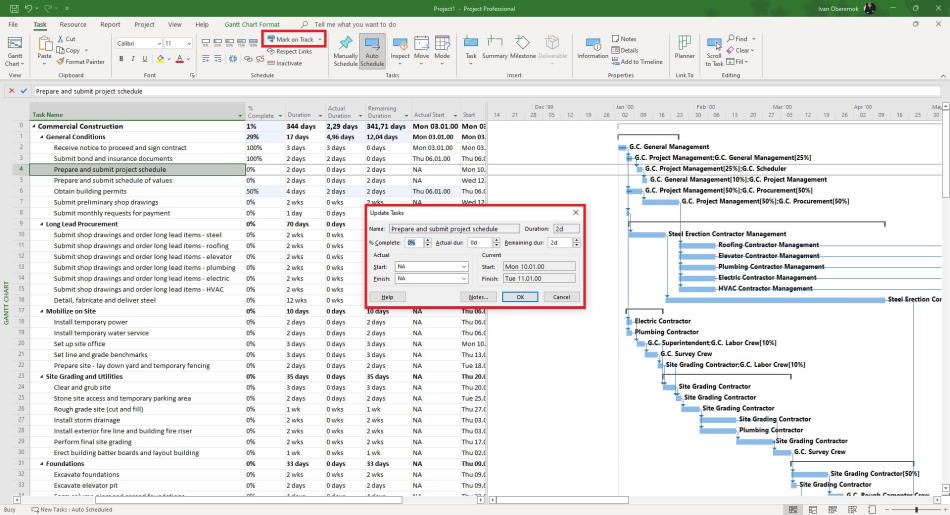Switch to the Gantt Chart Format tab
This screenshot has height=515, width=950.
[252, 25]
